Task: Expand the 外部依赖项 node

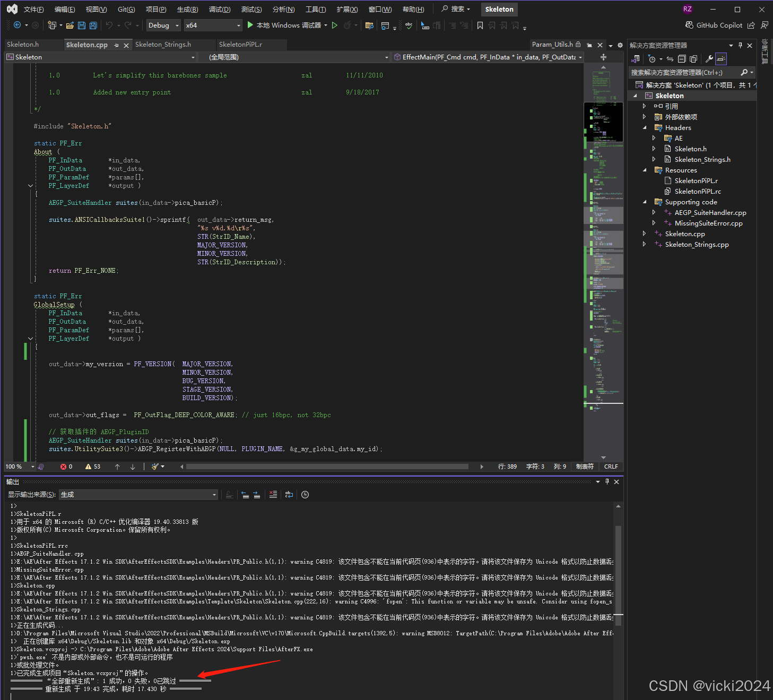Action: pos(644,117)
